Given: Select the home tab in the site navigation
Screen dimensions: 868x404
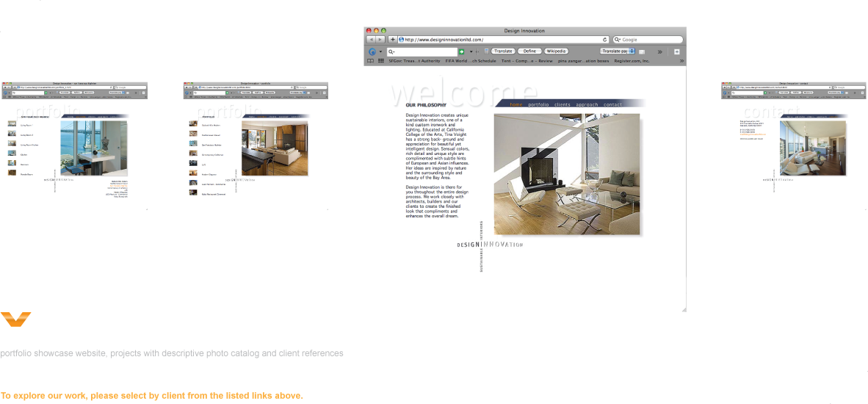Looking at the screenshot, I should pos(516,104).
